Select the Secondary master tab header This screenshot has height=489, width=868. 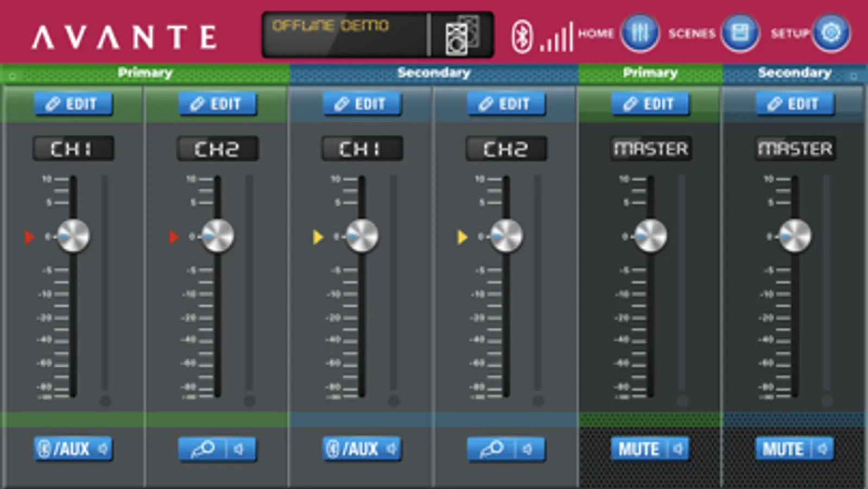click(x=795, y=73)
